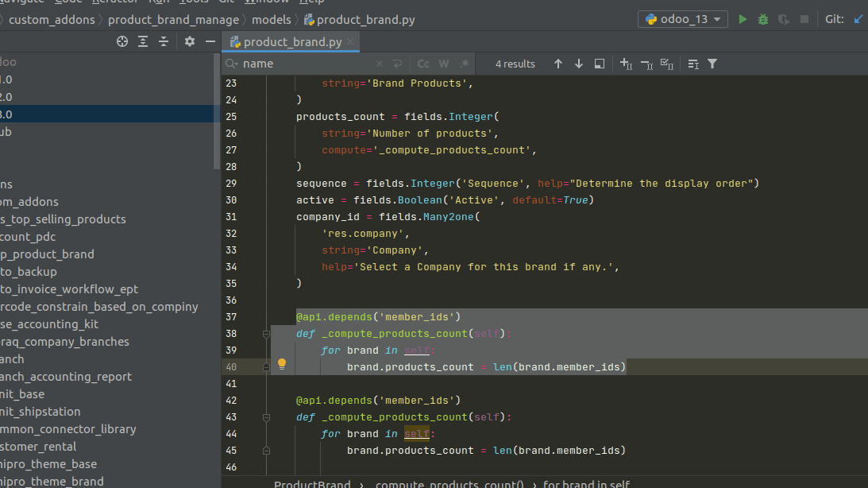Open results in Find window icon
The image size is (868, 488).
coord(599,64)
